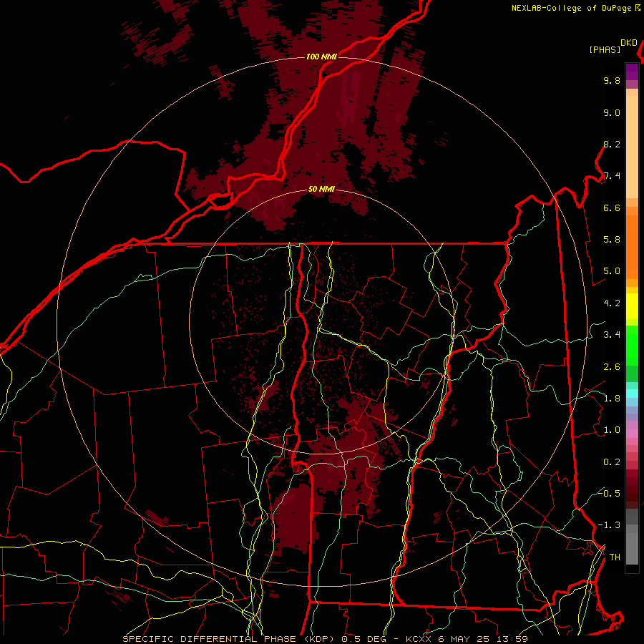Click the DKD [PHAS] legend heading
This screenshot has height=644, width=644.
(x=613, y=47)
